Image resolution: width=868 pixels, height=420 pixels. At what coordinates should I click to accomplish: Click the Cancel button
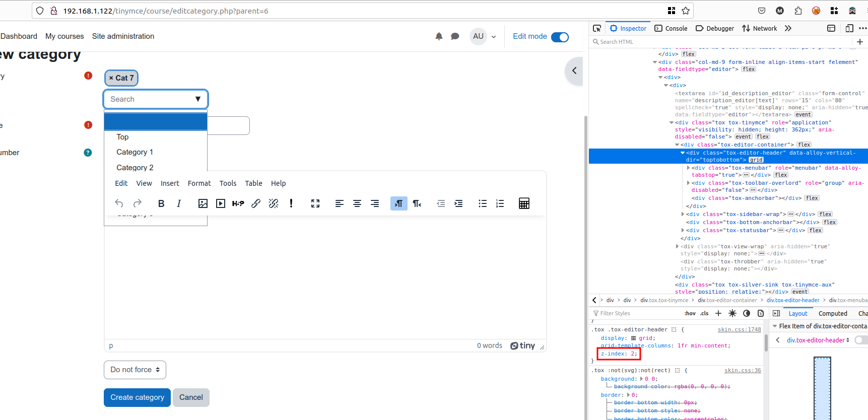pyautogui.click(x=191, y=397)
